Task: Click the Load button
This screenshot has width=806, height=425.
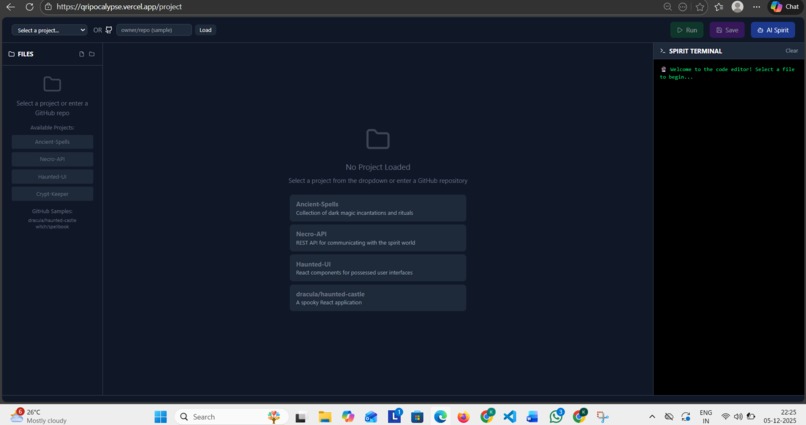Action: tap(205, 30)
